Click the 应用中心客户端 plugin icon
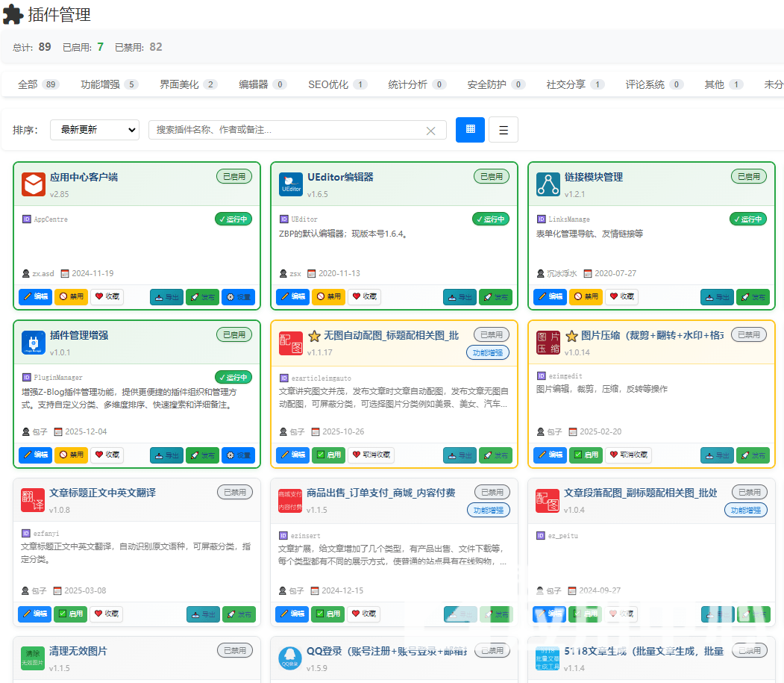The image size is (784, 683). click(34, 184)
